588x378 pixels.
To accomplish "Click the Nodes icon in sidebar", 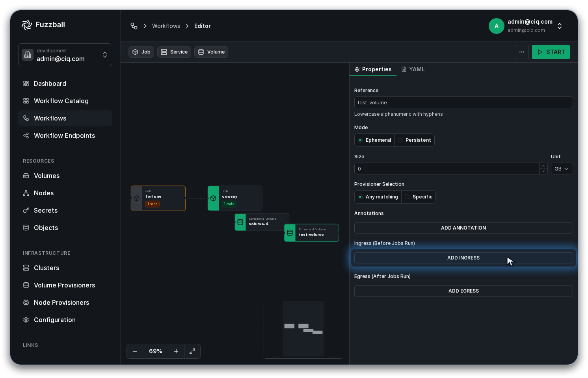I will coord(26,193).
